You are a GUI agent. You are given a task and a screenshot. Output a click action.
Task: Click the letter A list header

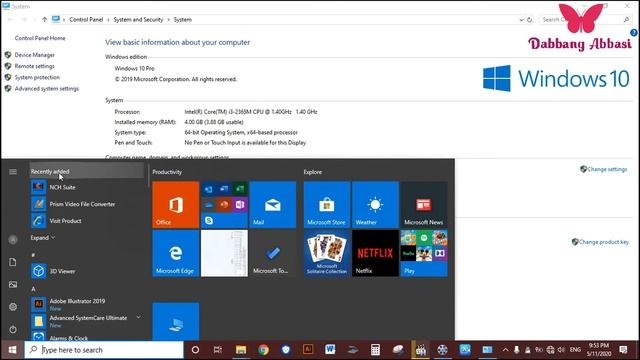pyautogui.click(x=33, y=289)
